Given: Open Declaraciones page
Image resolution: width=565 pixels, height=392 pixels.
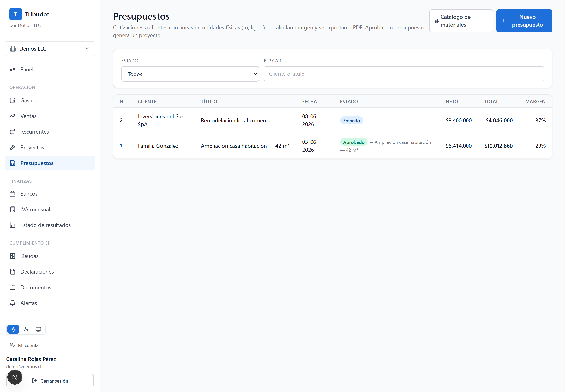Looking at the screenshot, I should (x=50, y=272).
